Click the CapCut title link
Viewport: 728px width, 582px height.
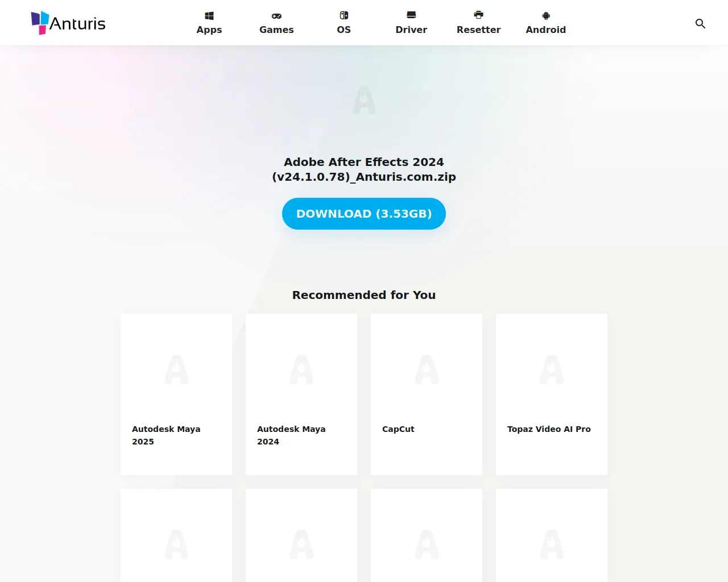[x=398, y=429]
